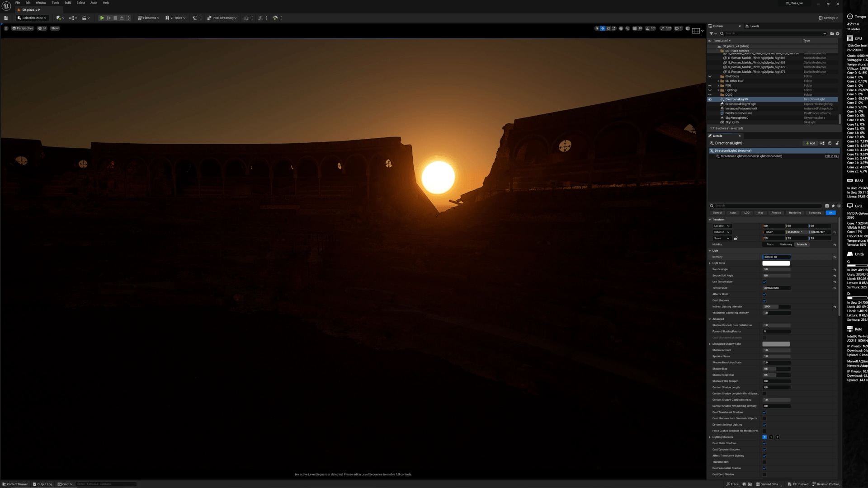Open the quick add actor icon menu

(x=59, y=18)
